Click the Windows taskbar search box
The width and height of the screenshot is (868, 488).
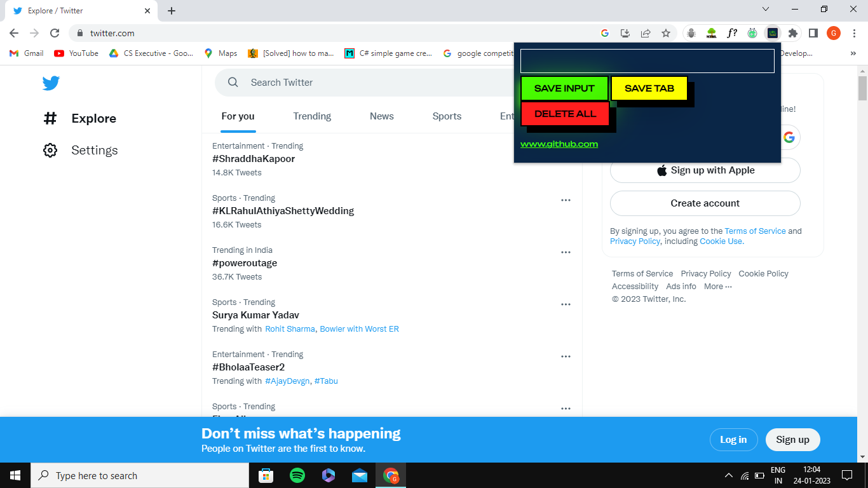(x=140, y=475)
